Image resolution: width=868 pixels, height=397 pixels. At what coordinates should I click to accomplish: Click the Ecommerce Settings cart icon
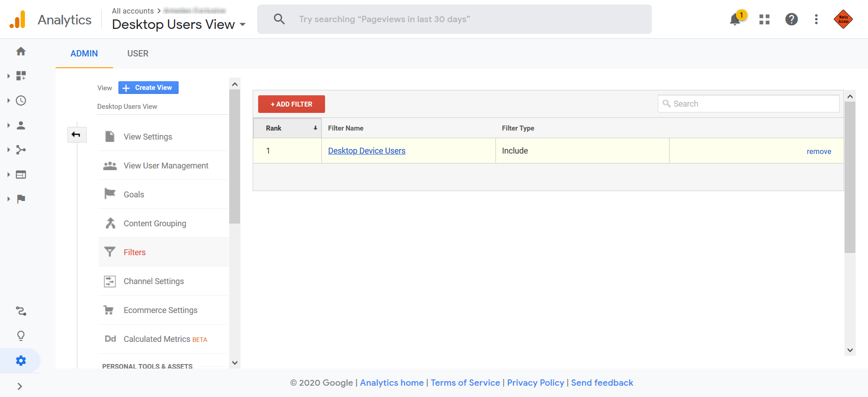[108, 310]
